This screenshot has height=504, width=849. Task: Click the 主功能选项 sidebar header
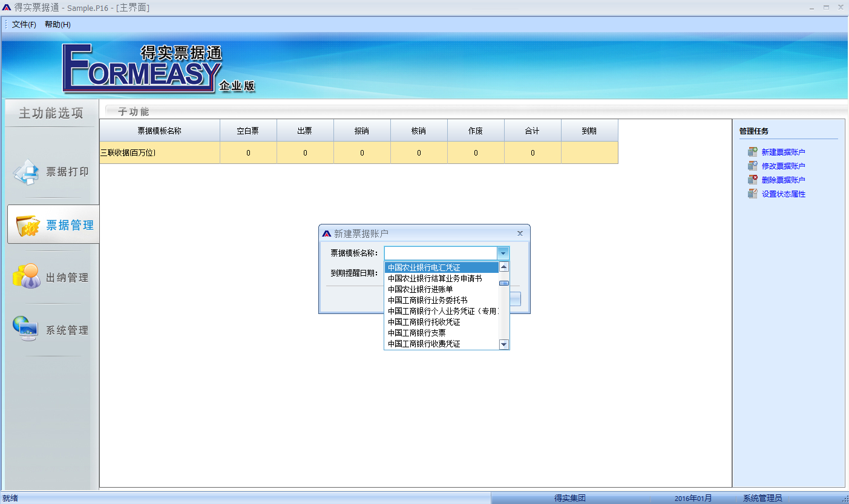pos(51,113)
